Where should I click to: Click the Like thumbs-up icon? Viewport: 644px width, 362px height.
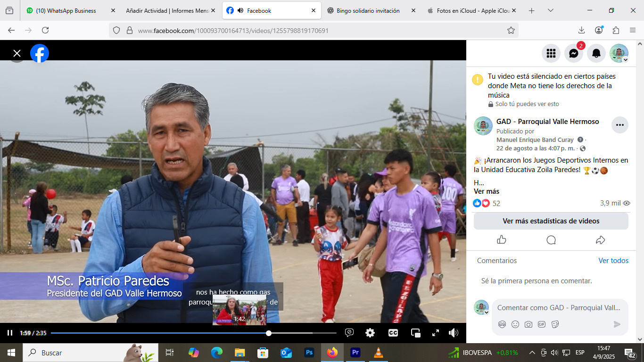tap(502, 240)
